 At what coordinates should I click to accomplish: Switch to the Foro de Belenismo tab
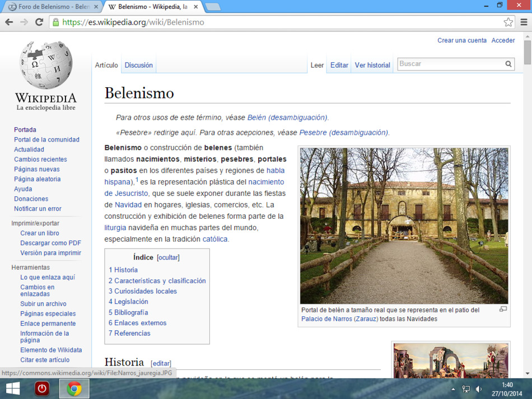[54, 7]
